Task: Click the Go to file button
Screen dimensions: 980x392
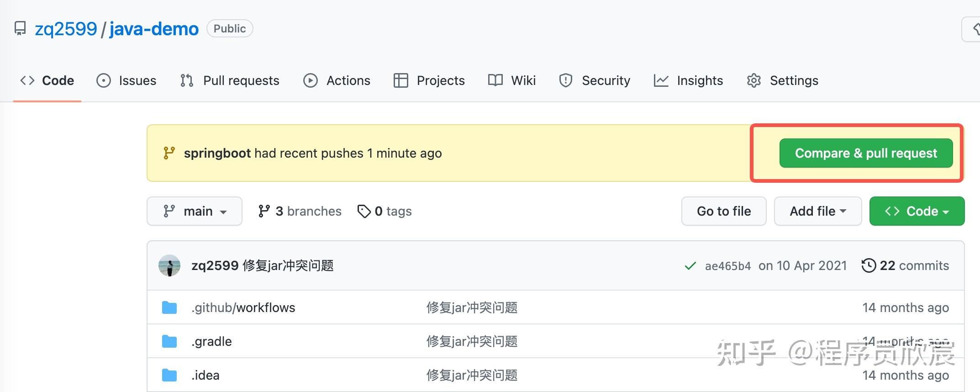Action: [724, 212]
